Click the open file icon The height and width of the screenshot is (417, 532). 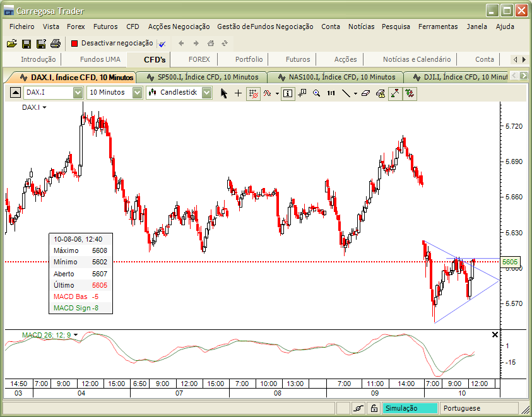click(x=12, y=43)
